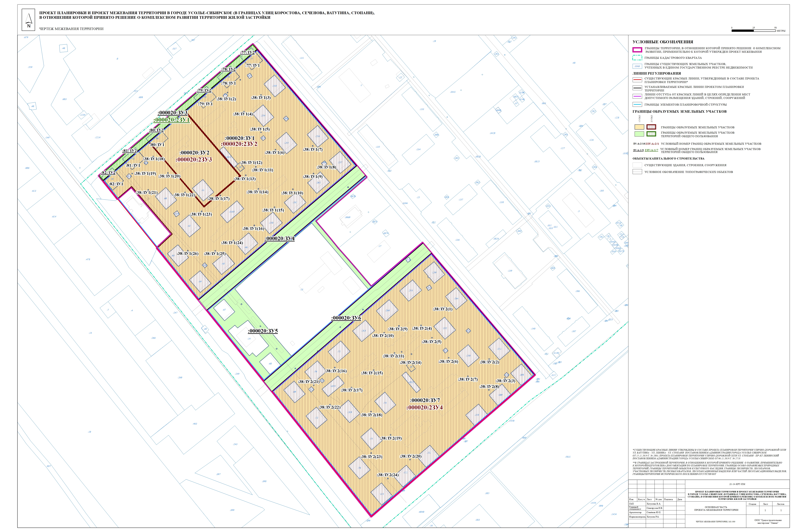The height and width of the screenshot is (532, 794).
Task: Click plot label ':82:ЗУ1'
Action: [116, 184]
